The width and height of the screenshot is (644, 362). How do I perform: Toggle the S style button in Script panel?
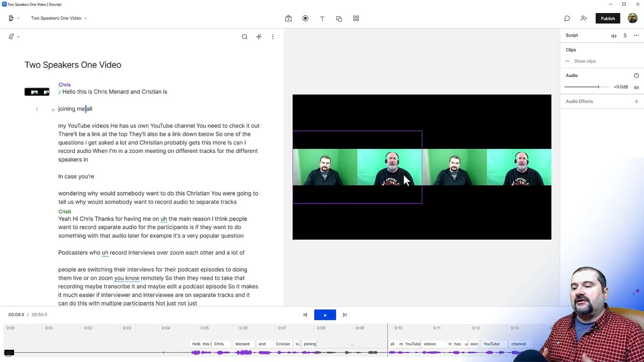(x=625, y=35)
